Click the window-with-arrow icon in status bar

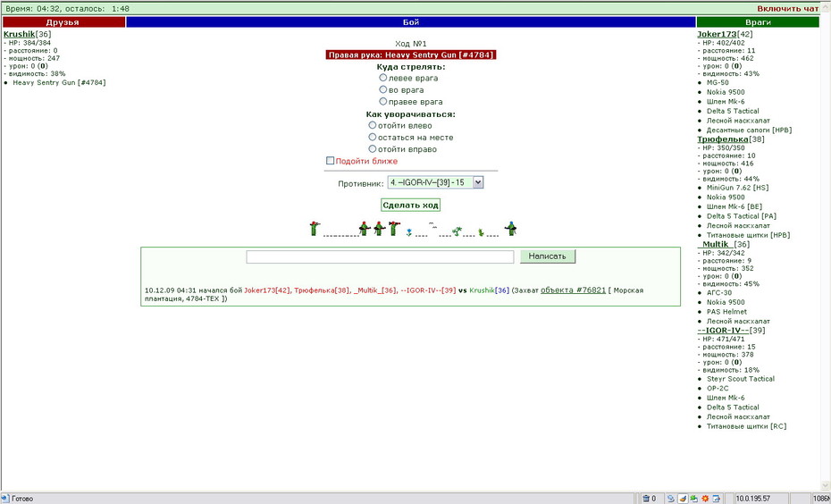pyautogui.click(x=716, y=499)
